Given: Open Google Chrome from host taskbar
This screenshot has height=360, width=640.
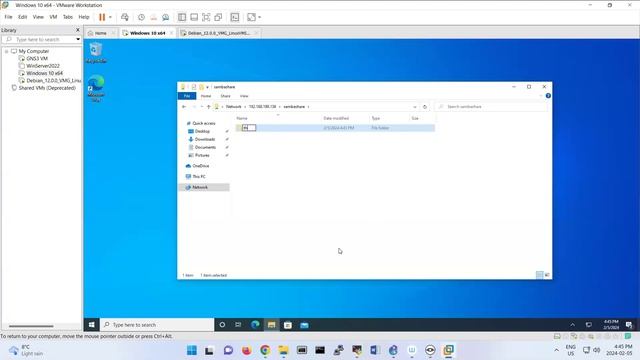Looking at the screenshot, I should click(x=265, y=350).
